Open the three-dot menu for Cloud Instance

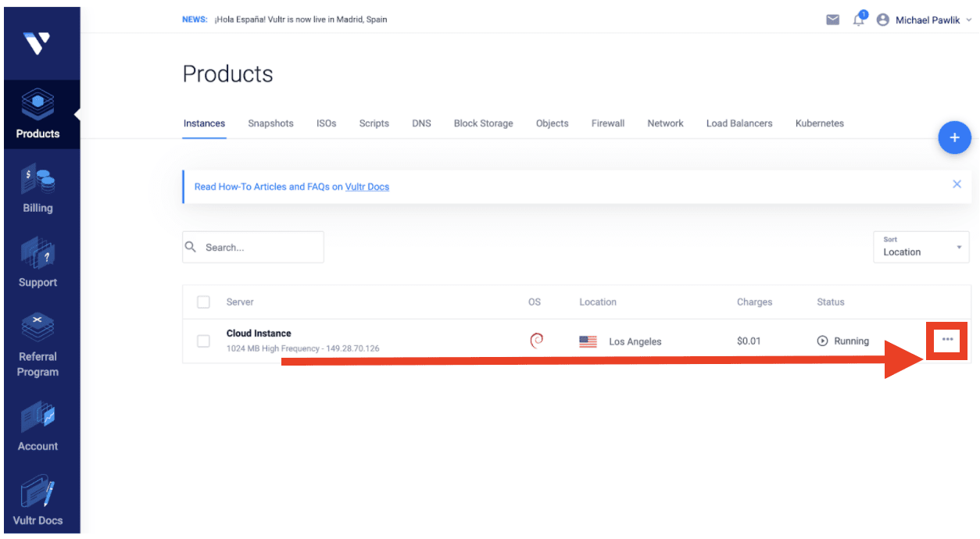(947, 340)
